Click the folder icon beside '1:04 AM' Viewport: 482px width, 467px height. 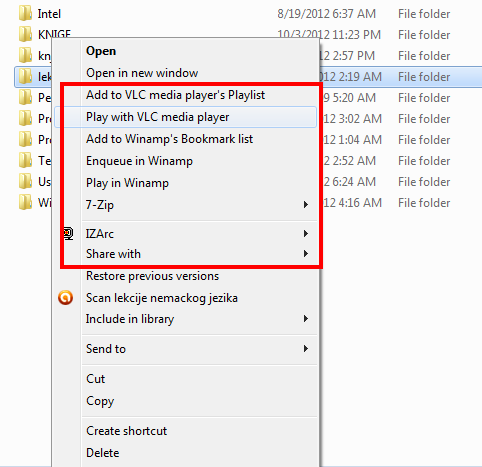click(25, 140)
